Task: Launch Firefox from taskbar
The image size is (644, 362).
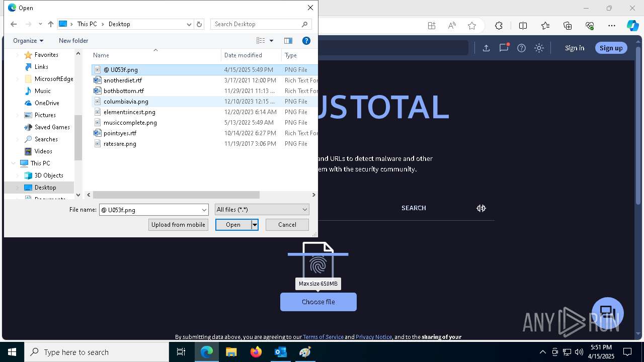Action: point(256,352)
